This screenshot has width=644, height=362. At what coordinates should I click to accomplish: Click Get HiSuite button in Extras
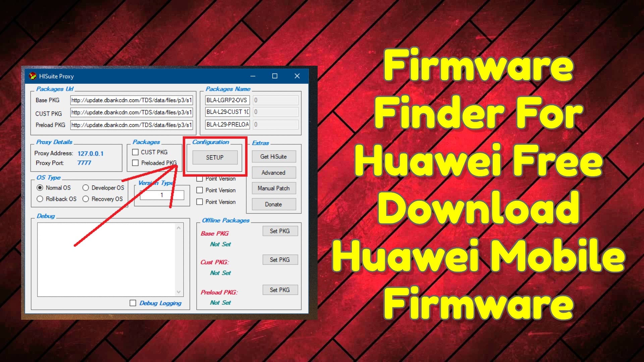pyautogui.click(x=273, y=157)
